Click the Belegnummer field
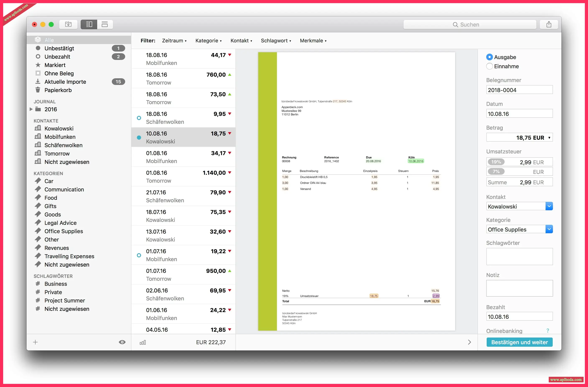The width and height of the screenshot is (588, 387). (519, 90)
